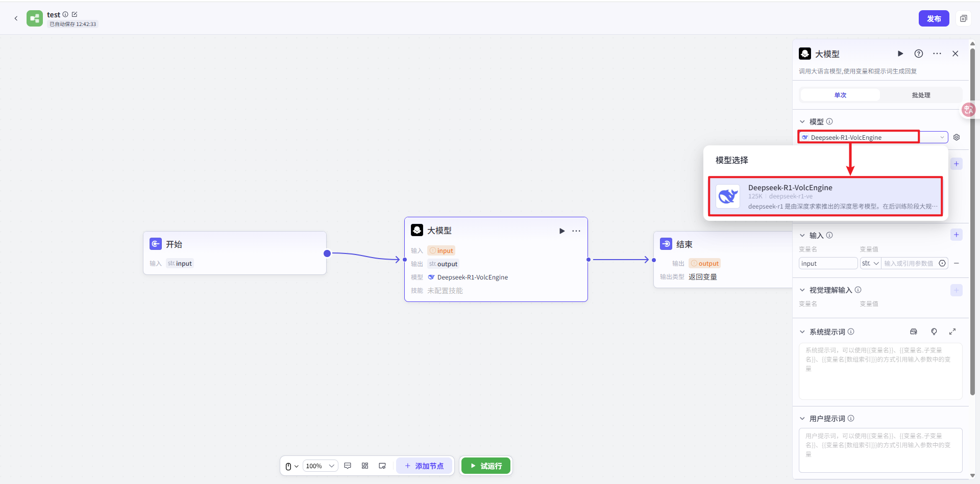
Task: Open the info icon beside 输入 label
Action: [829, 235]
